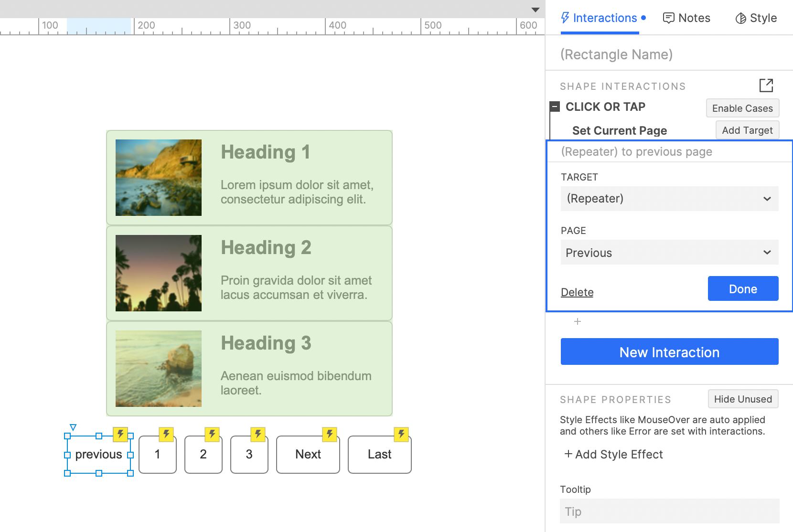The image size is (793, 532).
Task: Click lightning badge on page 1 button
Action: pos(166,434)
